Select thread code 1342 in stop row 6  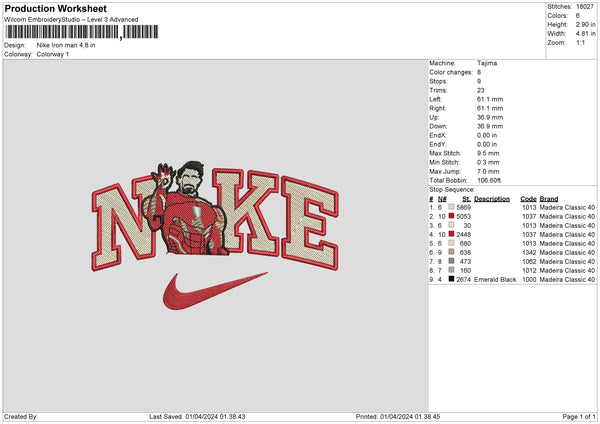[x=529, y=252]
